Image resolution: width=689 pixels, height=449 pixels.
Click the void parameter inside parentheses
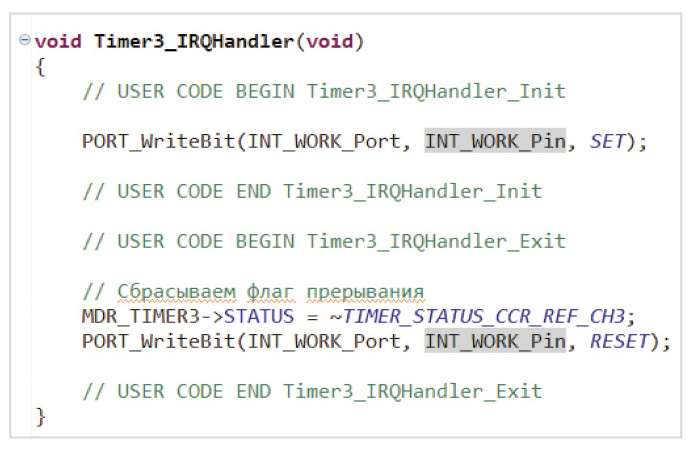coord(330,42)
